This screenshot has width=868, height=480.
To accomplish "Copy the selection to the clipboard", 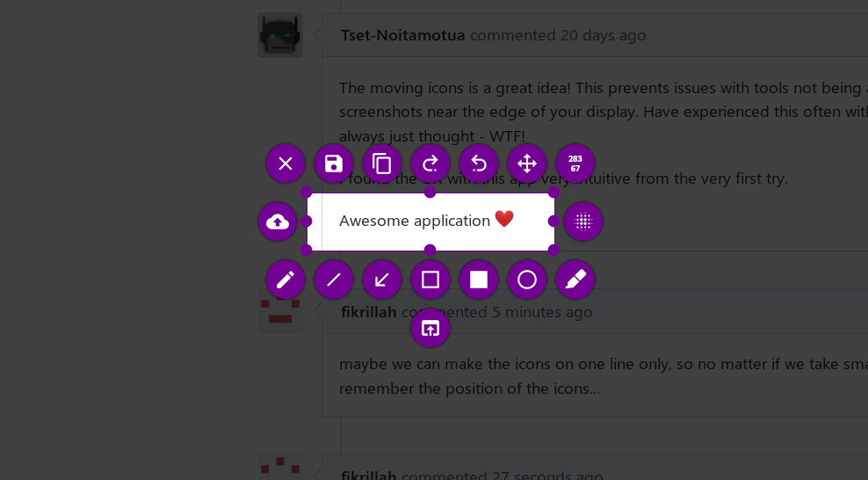I will pos(381,164).
